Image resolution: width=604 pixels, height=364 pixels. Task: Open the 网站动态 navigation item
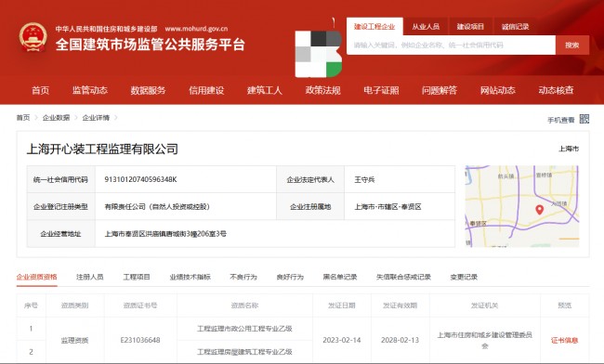tap(498, 90)
